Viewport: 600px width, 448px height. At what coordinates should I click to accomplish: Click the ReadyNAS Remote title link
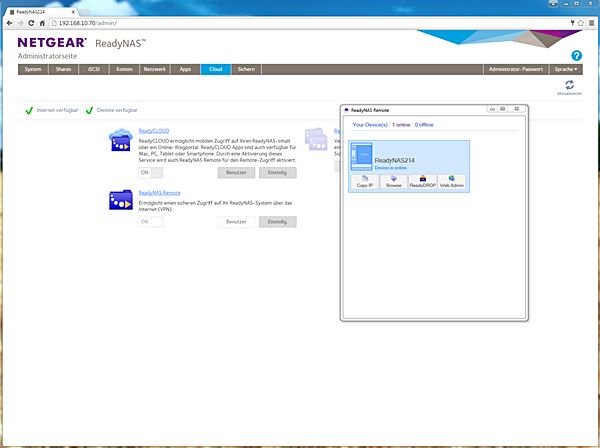[x=160, y=193]
